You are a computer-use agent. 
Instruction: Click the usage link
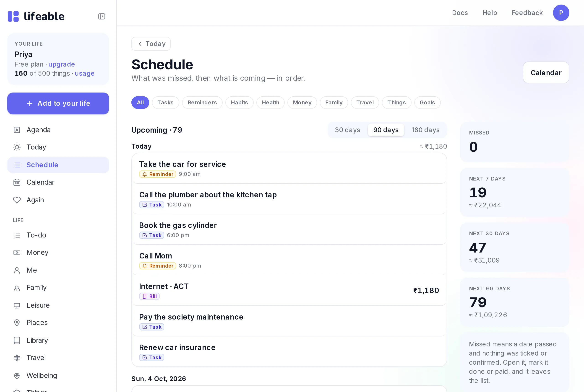click(85, 73)
